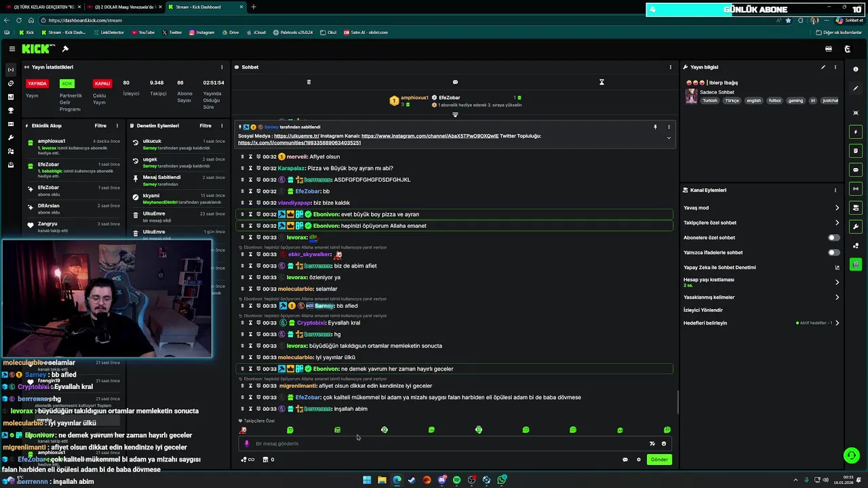This screenshot has height=488, width=868.
Task: Open Denetim Eylemleri three-dot menu
Action: 222,126
